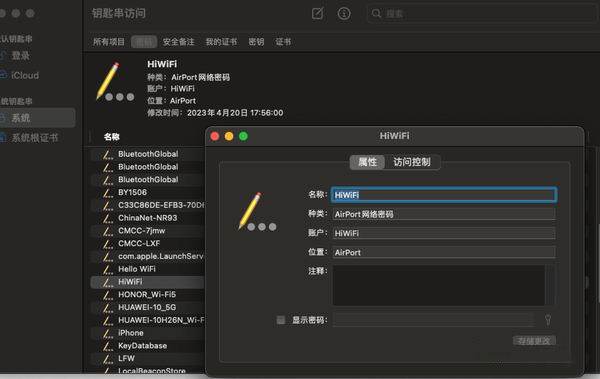The height and width of the screenshot is (379, 600).
Task: Select the HUAWEI-10_5G network entry
Action: point(148,307)
